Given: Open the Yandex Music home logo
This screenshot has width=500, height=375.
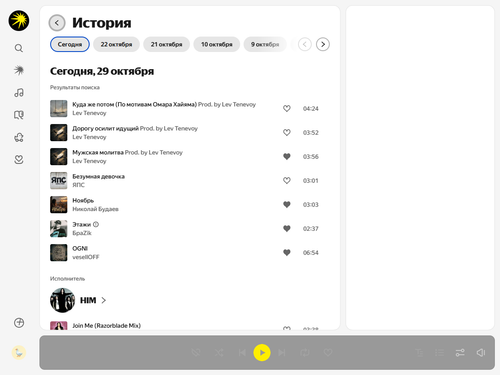Looking at the screenshot, I should 19,21.
